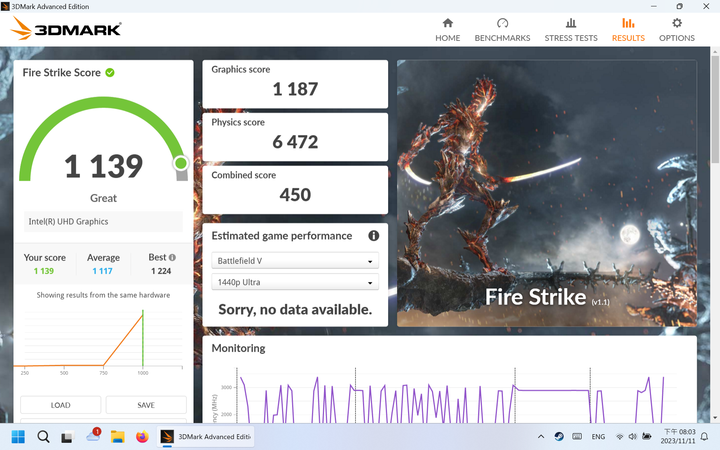The height and width of the screenshot is (450, 720).
Task: Click the Monitoring frequency graph
Action: tap(449, 395)
